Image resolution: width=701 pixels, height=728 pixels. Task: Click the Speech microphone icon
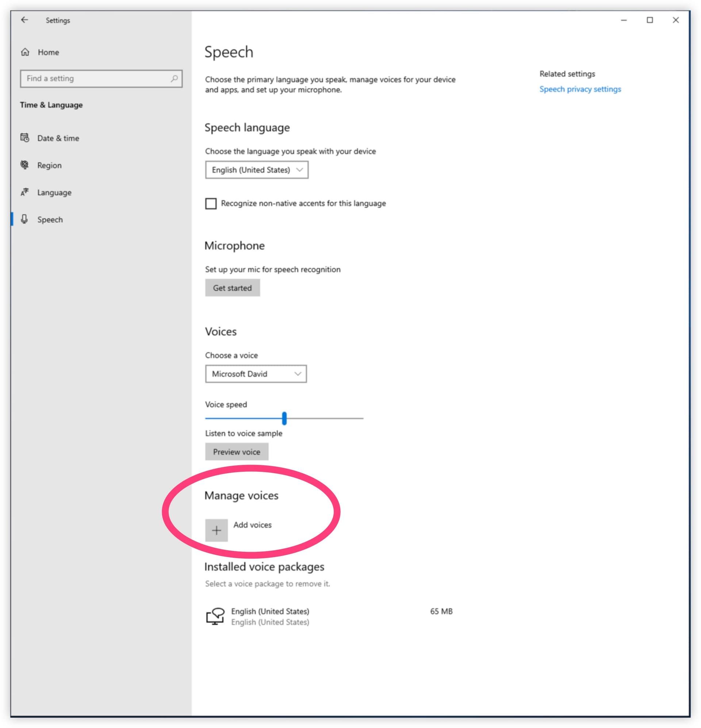click(x=25, y=219)
